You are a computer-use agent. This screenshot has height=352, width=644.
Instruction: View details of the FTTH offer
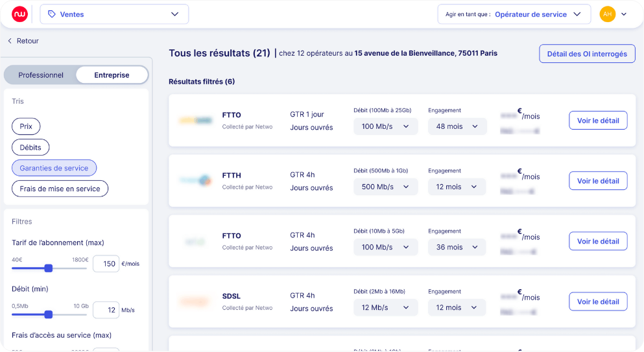[598, 181]
